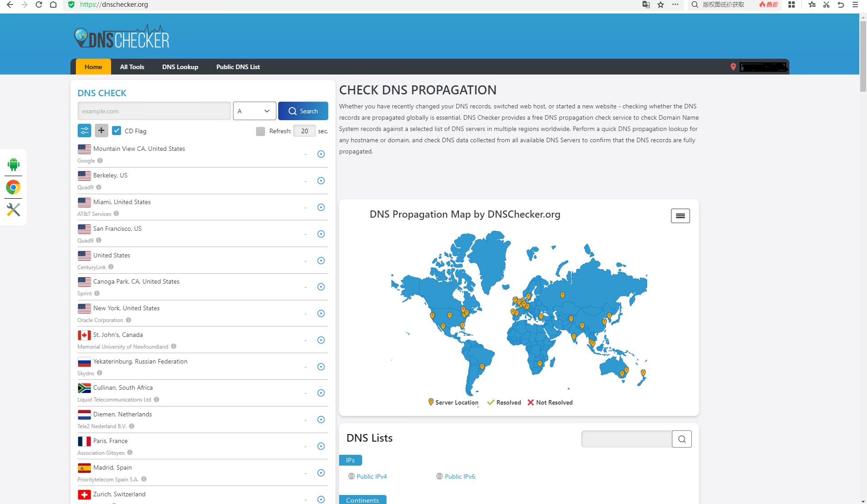Click the Google server info icon
Image resolution: width=867 pixels, height=504 pixels.
[x=100, y=161]
